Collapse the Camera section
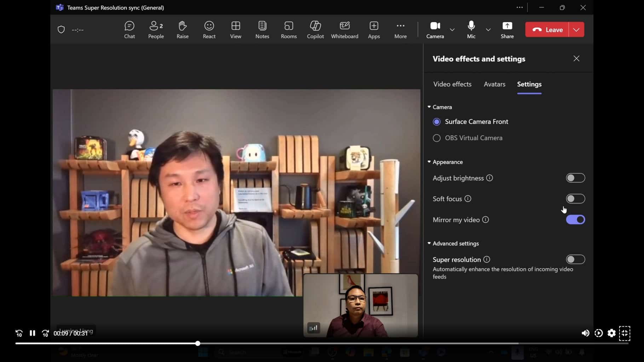 pos(440,107)
